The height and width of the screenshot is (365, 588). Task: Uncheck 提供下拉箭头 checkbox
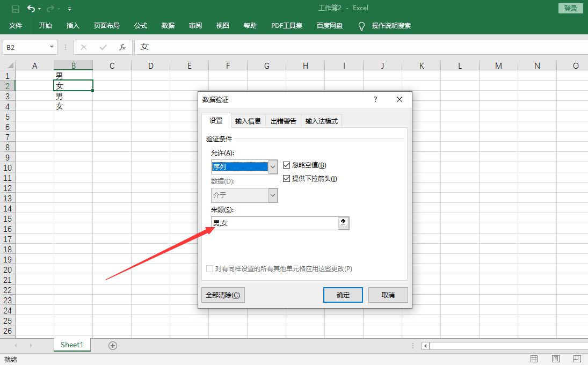pos(286,179)
